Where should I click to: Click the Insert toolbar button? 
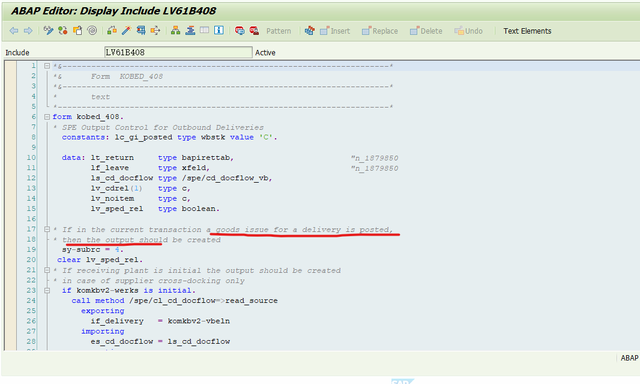coord(335,31)
